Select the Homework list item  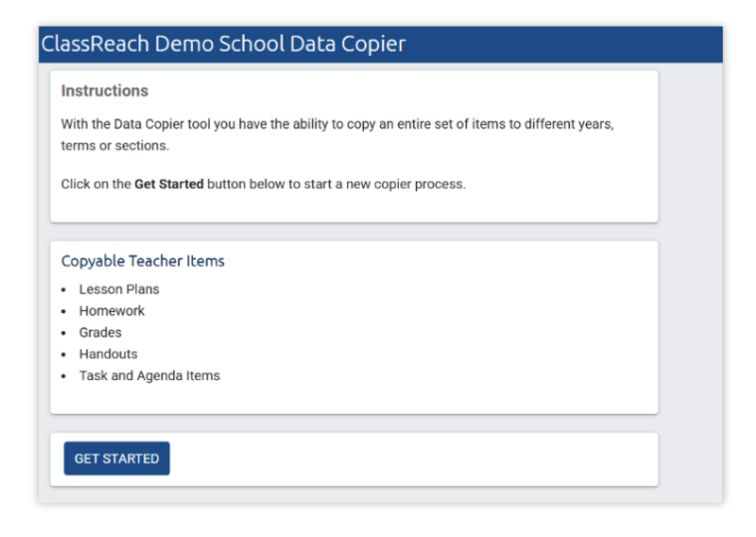(112, 311)
